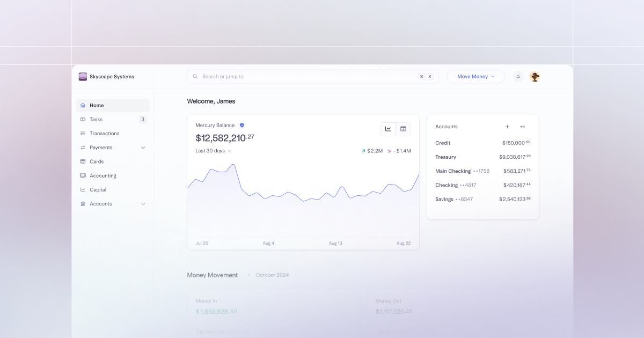Image resolution: width=644 pixels, height=338 pixels.
Task: Open the Move Money dropdown
Action: [x=475, y=77]
